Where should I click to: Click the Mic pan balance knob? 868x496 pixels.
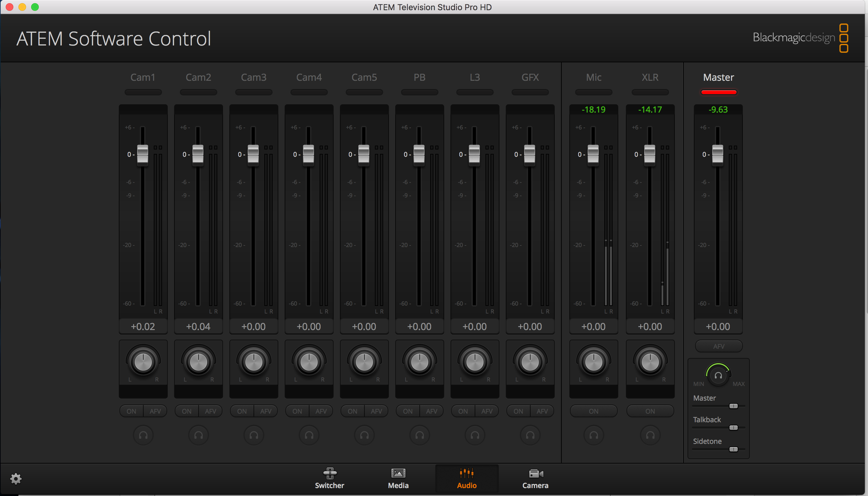click(x=593, y=362)
